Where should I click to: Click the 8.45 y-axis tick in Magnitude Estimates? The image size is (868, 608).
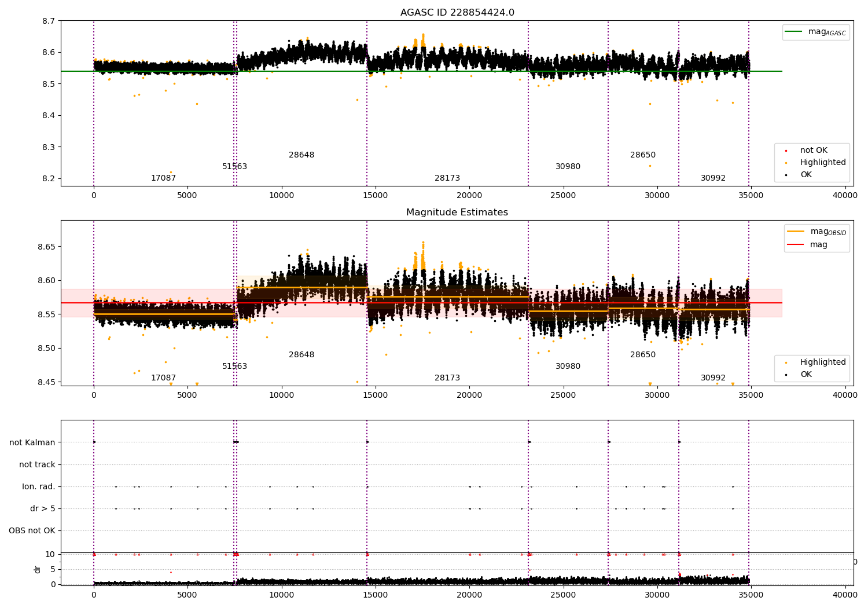[46, 383]
